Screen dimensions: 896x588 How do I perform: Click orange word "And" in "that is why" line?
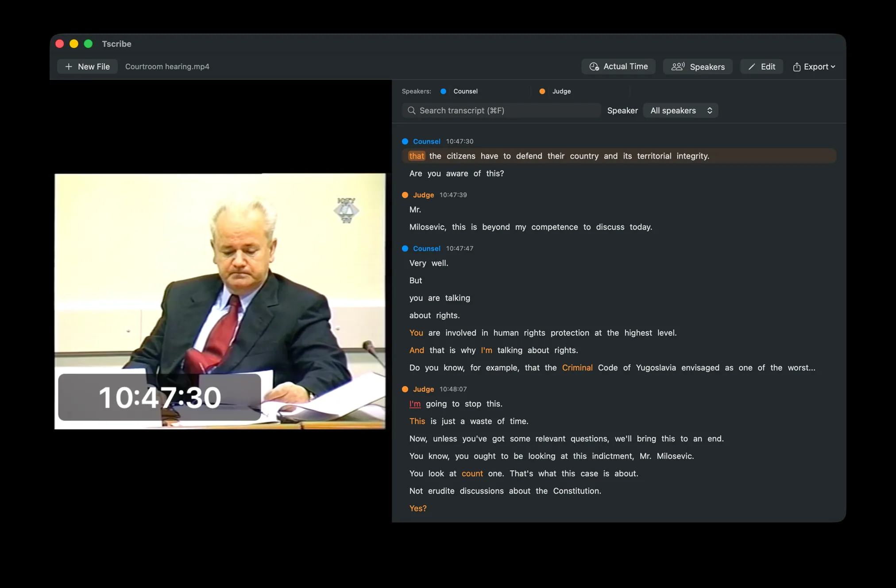(417, 350)
